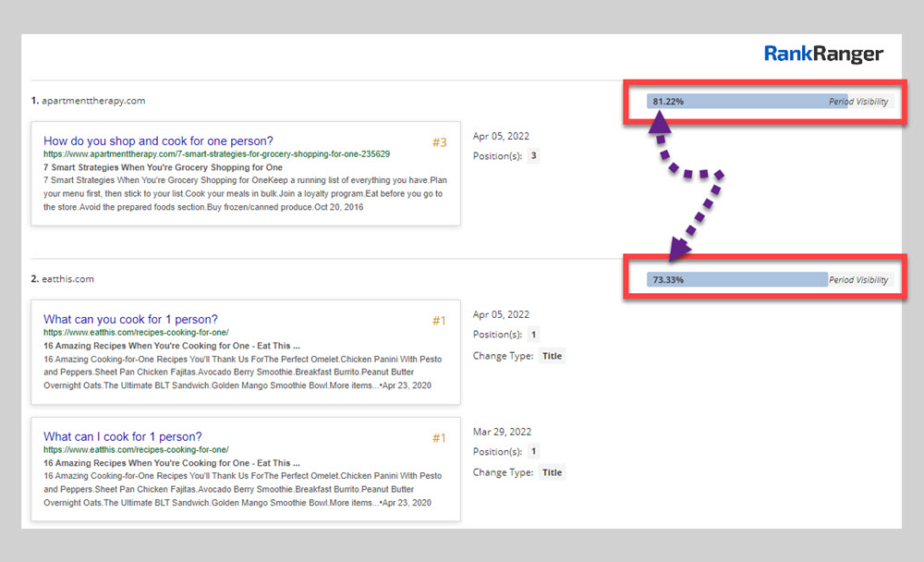The height and width of the screenshot is (562, 924).
Task: Click the Position(s) 3 badge for Apr 05
Action: coord(534,156)
